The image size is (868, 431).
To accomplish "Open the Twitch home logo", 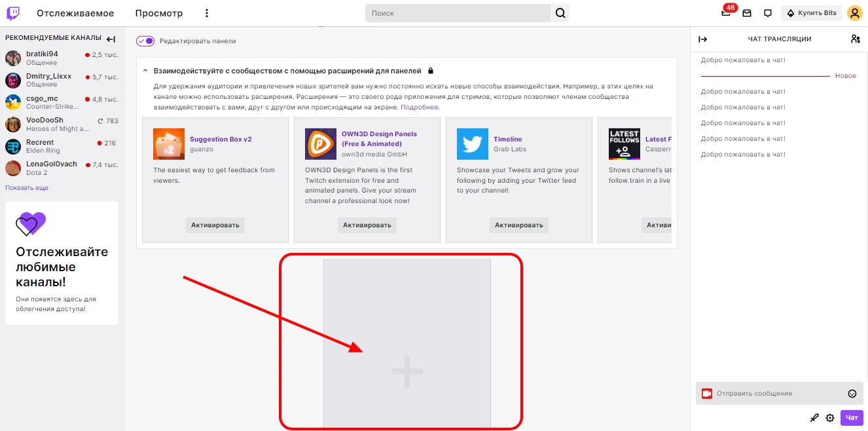I will click(13, 13).
